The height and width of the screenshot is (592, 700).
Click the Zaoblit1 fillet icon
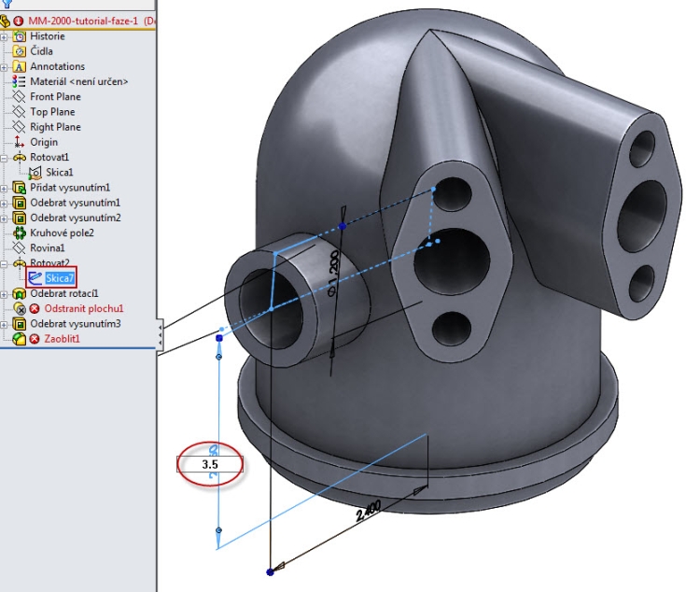(x=20, y=339)
